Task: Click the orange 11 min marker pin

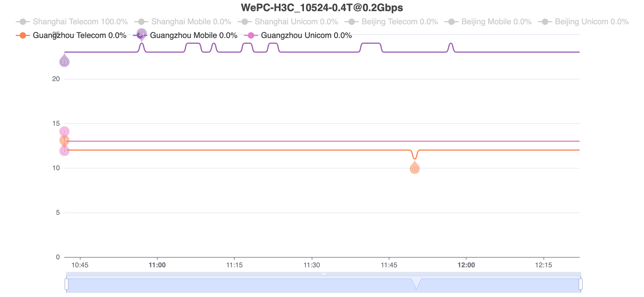Action: pyautogui.click(x=414, y=168)
